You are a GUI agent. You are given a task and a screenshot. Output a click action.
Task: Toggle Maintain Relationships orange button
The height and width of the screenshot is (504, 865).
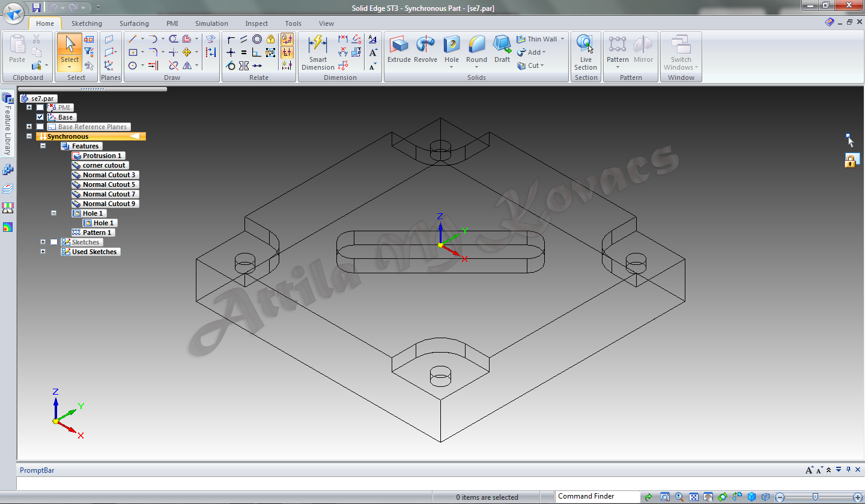287,39
